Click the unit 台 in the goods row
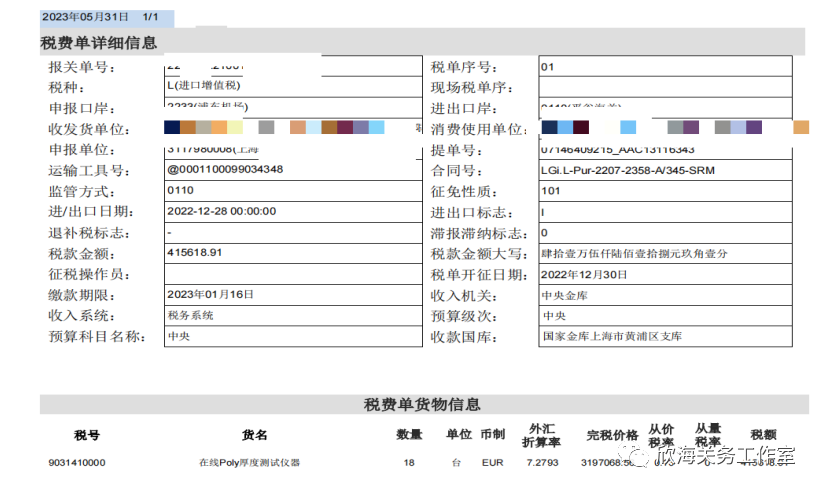 coord(456,463)
